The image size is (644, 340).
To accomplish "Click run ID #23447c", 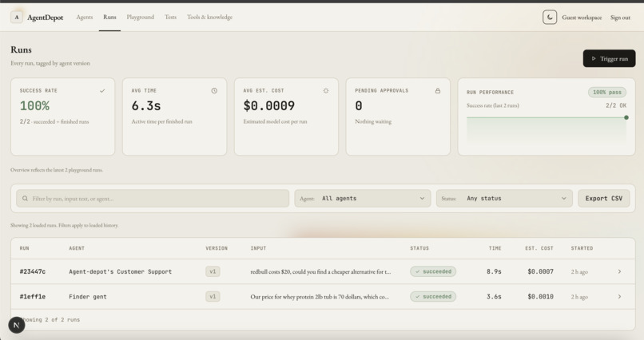I will tap(33, 271).
